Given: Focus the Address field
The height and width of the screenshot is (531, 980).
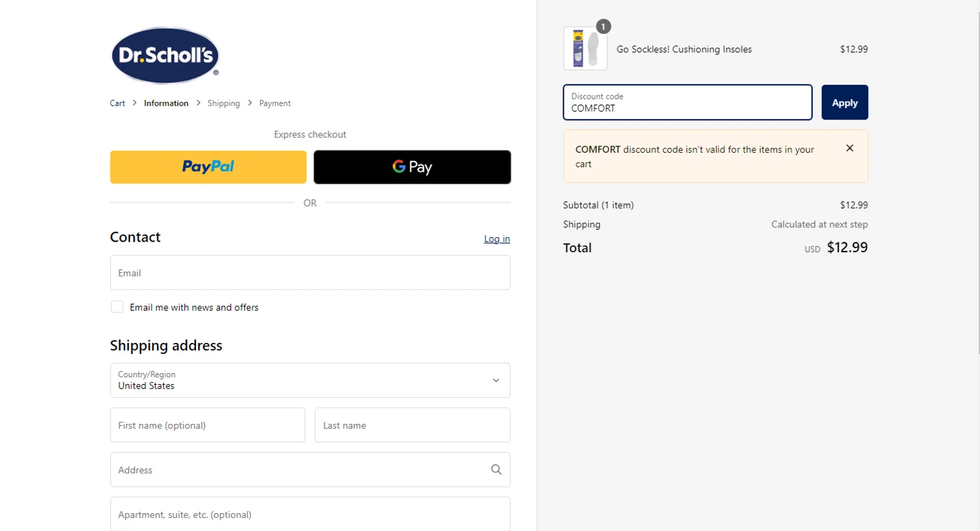Looking at the screenshot, I should point(310,470).
